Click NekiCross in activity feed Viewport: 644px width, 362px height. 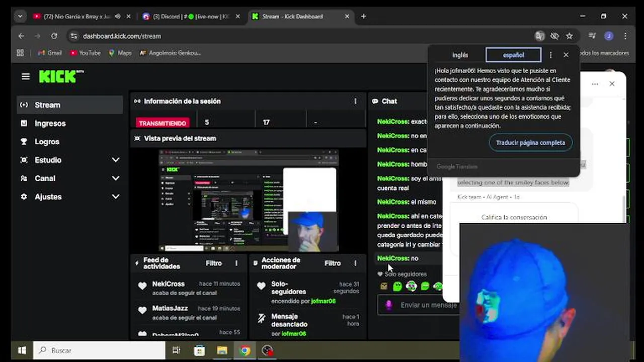tap(169, 284)
